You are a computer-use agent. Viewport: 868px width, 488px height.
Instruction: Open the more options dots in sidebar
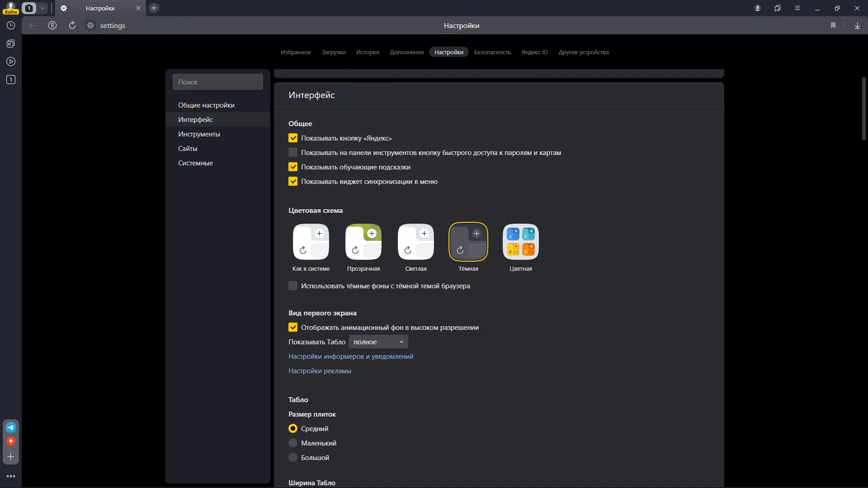tap(11, 476)
